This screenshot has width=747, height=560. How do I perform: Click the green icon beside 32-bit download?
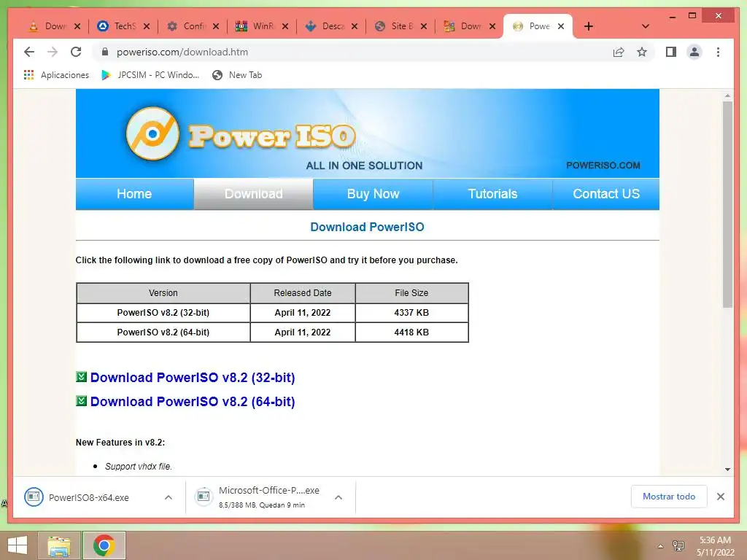tap(82, 377)
